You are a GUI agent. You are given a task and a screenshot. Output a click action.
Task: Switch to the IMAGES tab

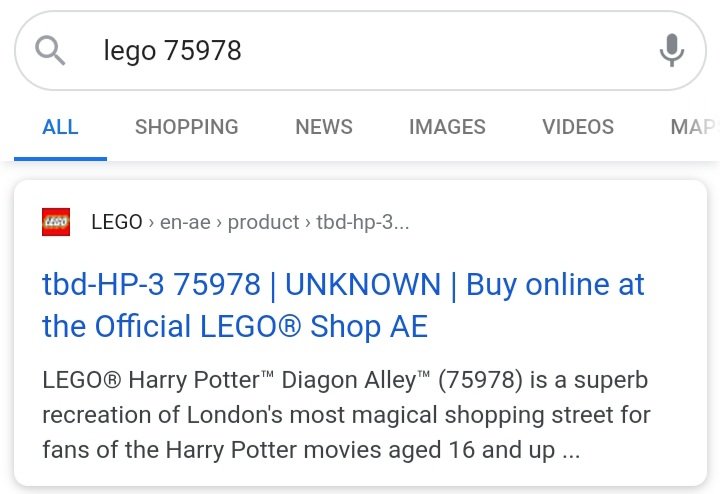point(447,127)
